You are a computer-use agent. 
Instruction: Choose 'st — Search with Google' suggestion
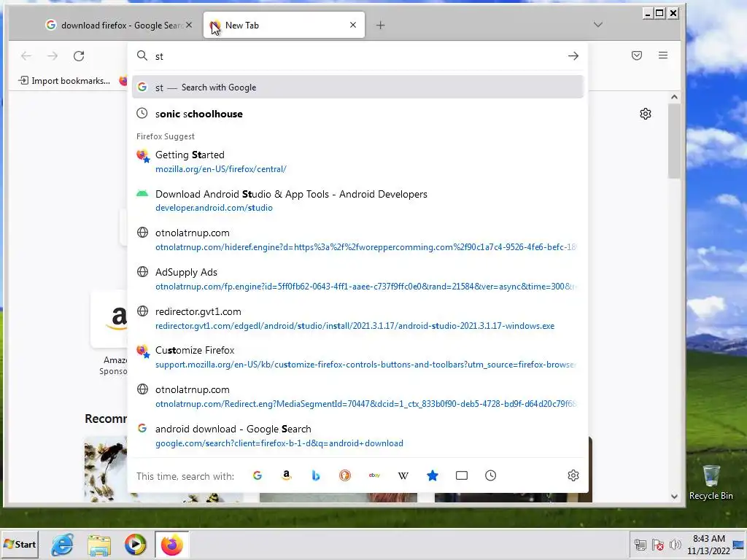(357, 87)
